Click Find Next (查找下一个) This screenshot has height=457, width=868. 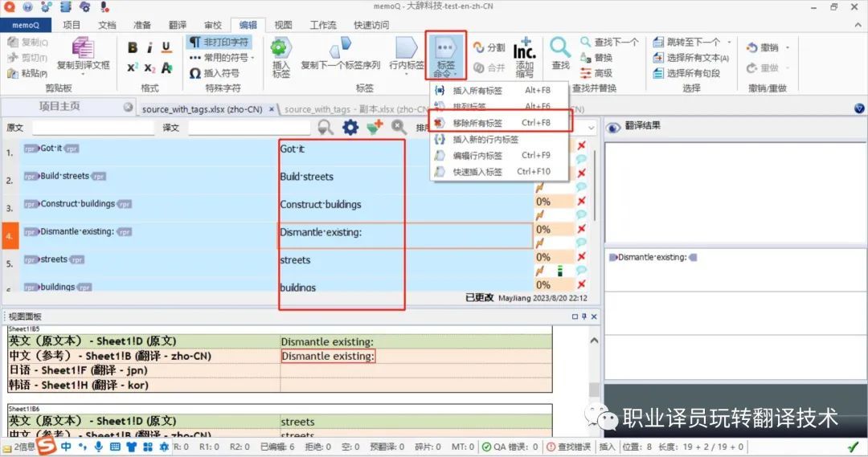point(609,42)
